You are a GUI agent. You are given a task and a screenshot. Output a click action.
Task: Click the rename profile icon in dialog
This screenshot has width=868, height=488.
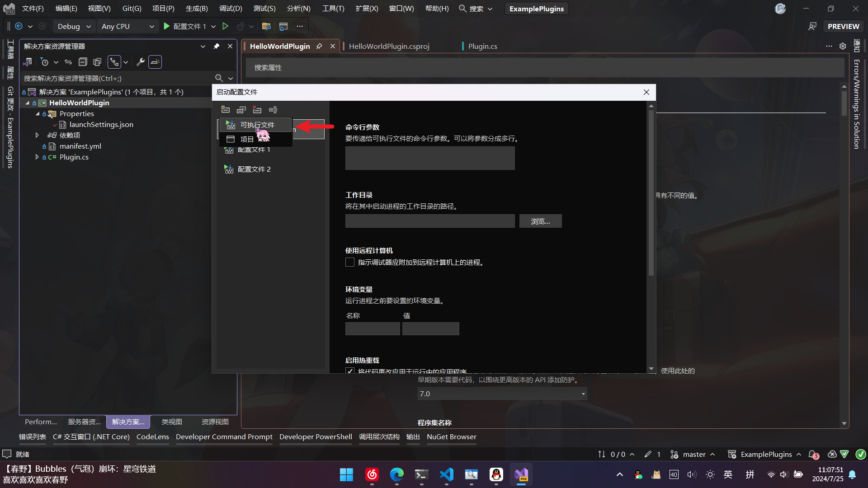pos(273,110)
